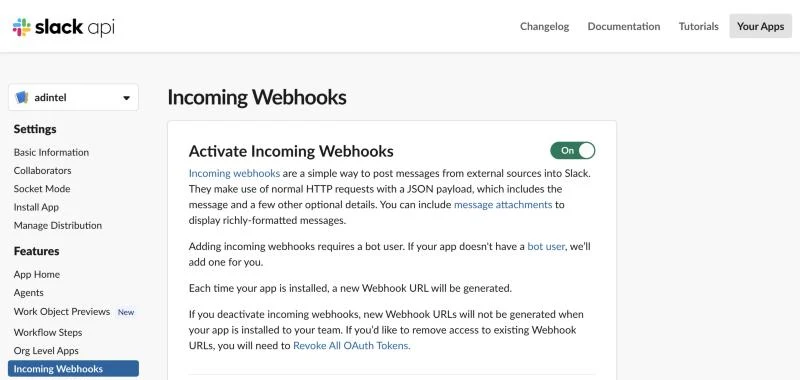Select Incoming Webhooks in the sidebar
Screen dimensions: 800x380
tap(73, 369)
